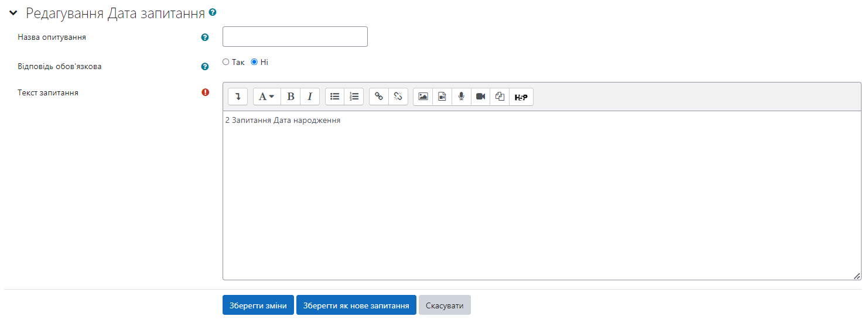Image resolution: width=868 pixels, height=323 pixels.
Task: Click Зберегти як нове запитання button
Action: [x=356, y=305]
